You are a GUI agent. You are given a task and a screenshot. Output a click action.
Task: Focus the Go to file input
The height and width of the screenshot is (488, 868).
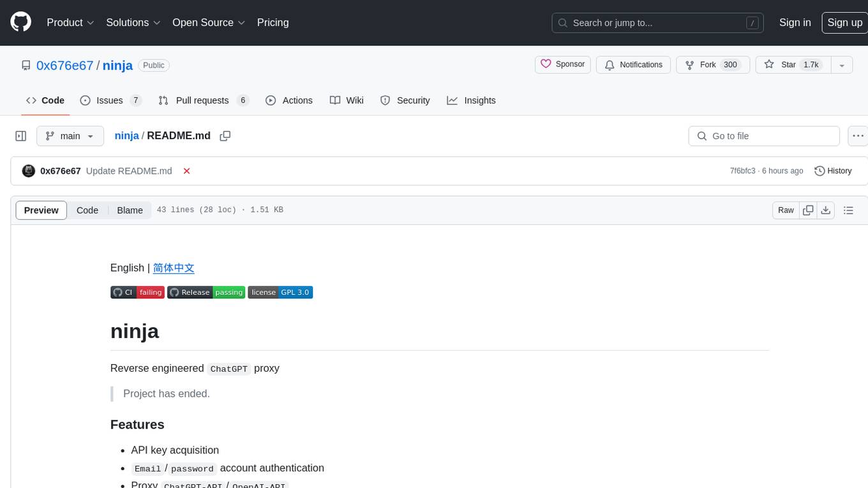click(x=764, y=136)
